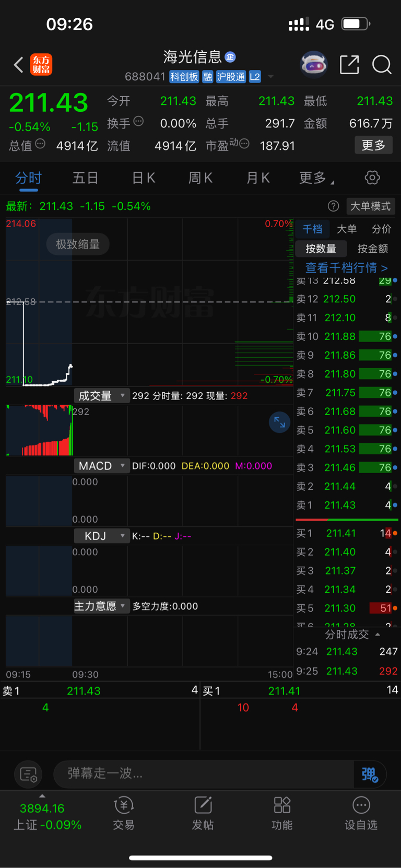Tap the 极致缩量 label
Screen dimensions: 401x868
78,244
